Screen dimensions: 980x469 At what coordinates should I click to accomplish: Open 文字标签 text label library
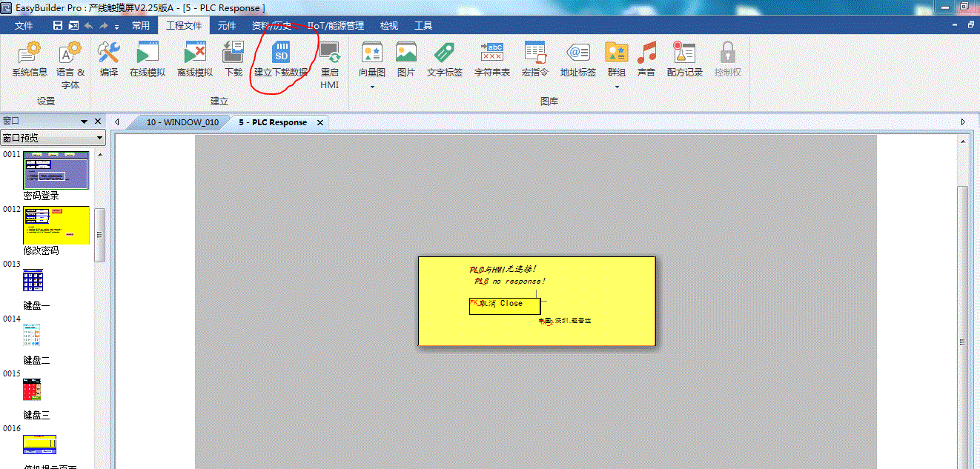(x=444, y=59)
